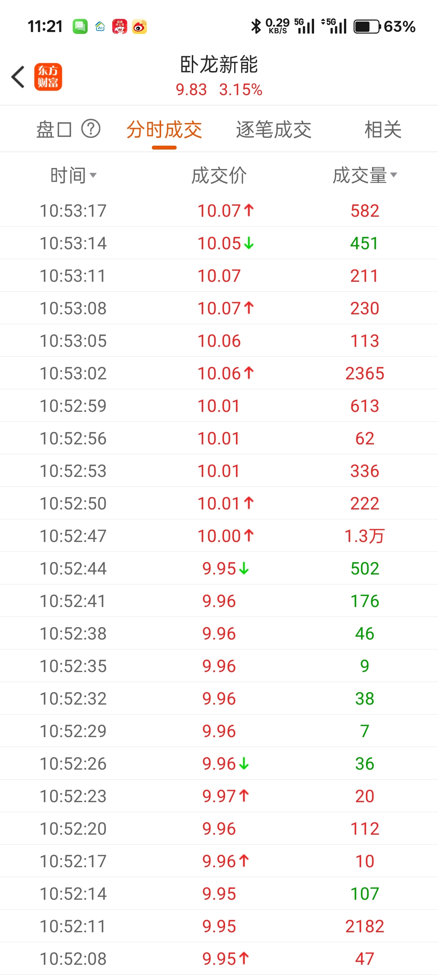Sort by 时间 column dropdown arrow
Screen dimensions: 438x980
coord(93,175)
